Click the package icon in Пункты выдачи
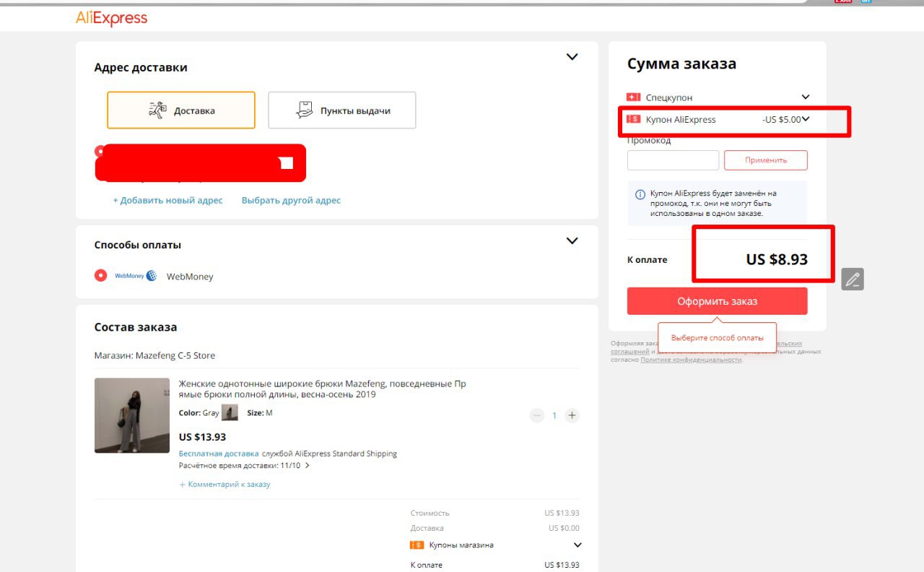Viewport: 924px width, 572px height. tap(305, 110)
